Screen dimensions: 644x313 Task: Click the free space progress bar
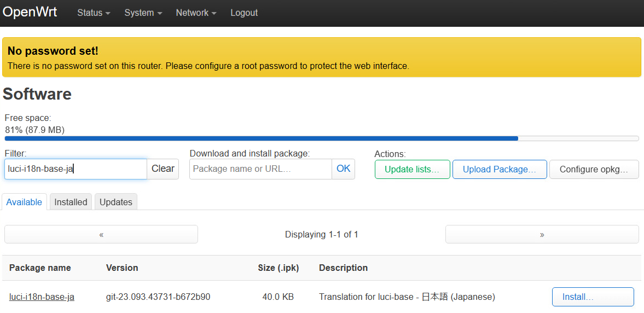point(321,138)
